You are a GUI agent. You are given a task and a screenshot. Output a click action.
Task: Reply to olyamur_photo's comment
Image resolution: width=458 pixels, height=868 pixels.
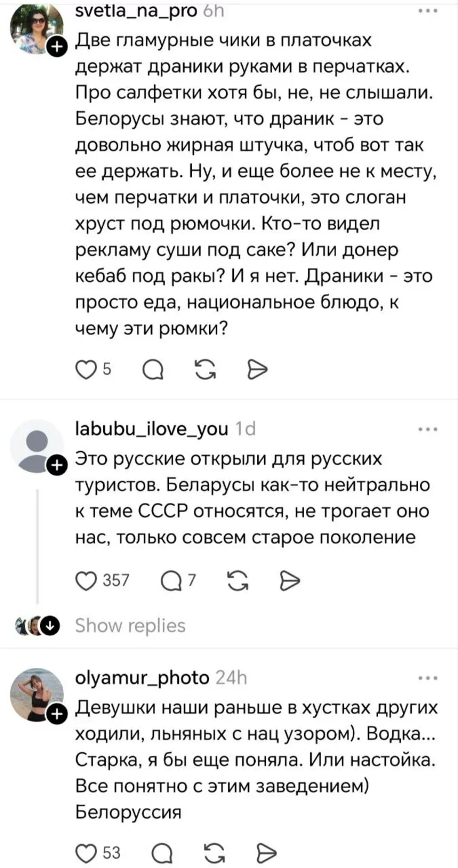tap(152, 853)
